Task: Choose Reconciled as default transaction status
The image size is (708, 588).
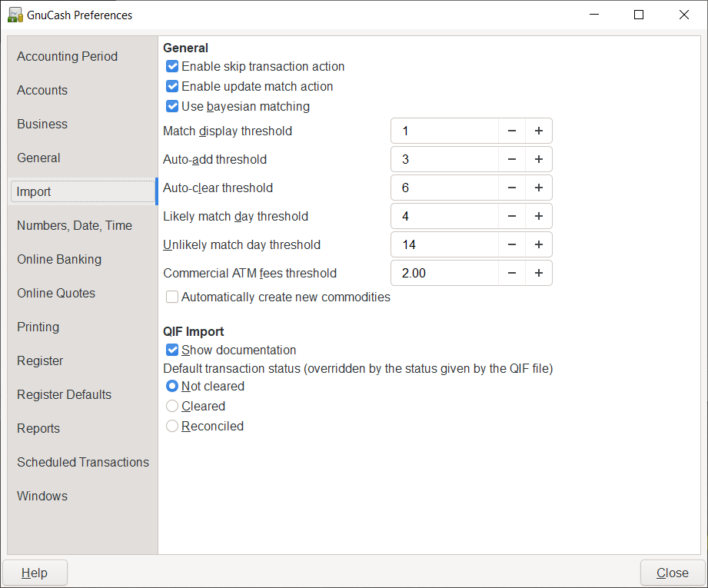Action: click(172, 427)
